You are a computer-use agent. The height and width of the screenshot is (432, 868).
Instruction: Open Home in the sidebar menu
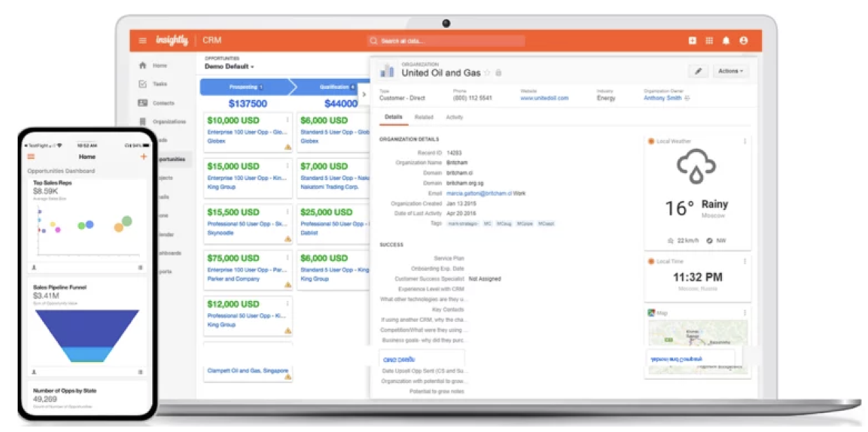(x=160, y=65)
